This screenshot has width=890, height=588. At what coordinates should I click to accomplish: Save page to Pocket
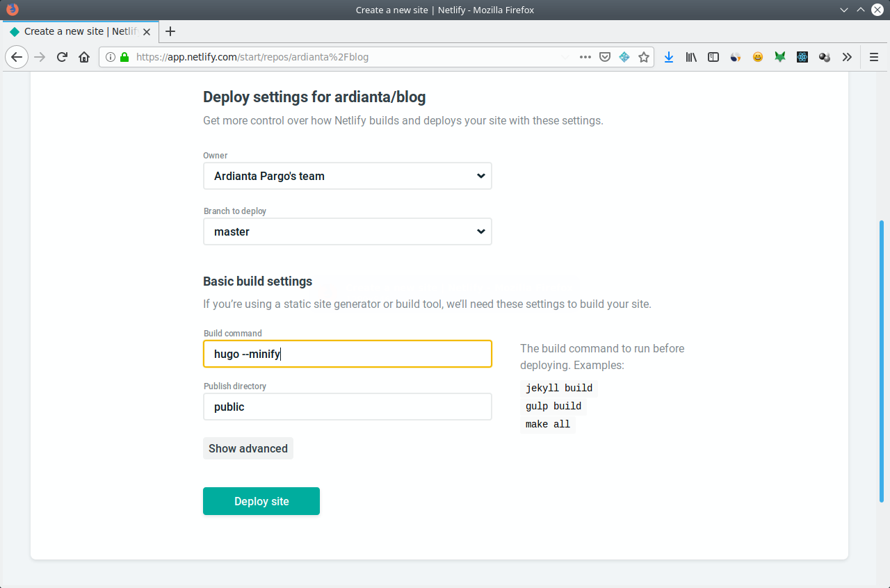[605, 57]
